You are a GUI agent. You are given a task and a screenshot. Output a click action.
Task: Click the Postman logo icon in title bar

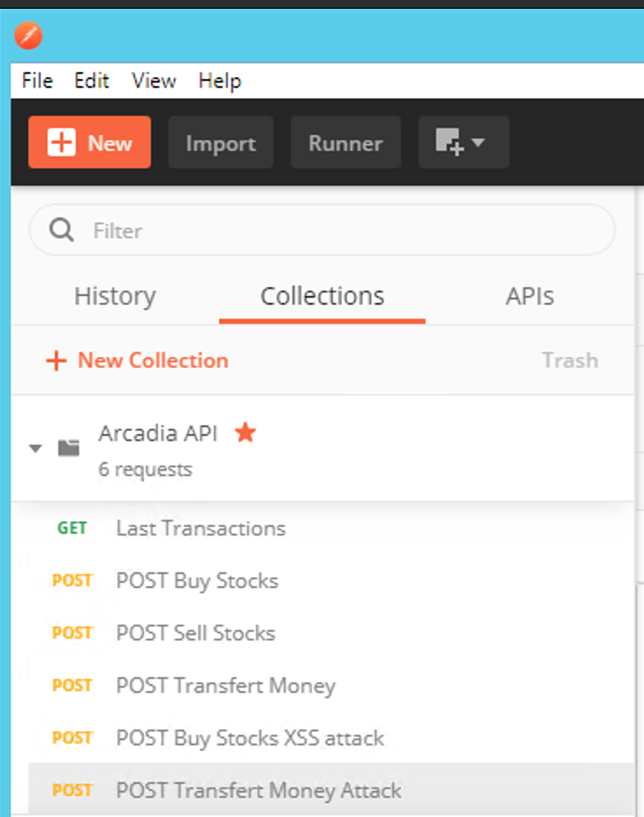(x=28, y=36)
